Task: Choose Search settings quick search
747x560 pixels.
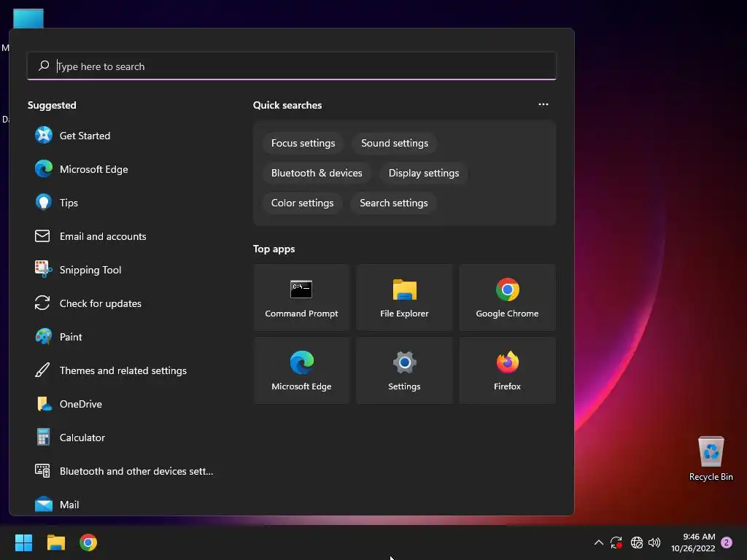Action: tap(393, 203)
